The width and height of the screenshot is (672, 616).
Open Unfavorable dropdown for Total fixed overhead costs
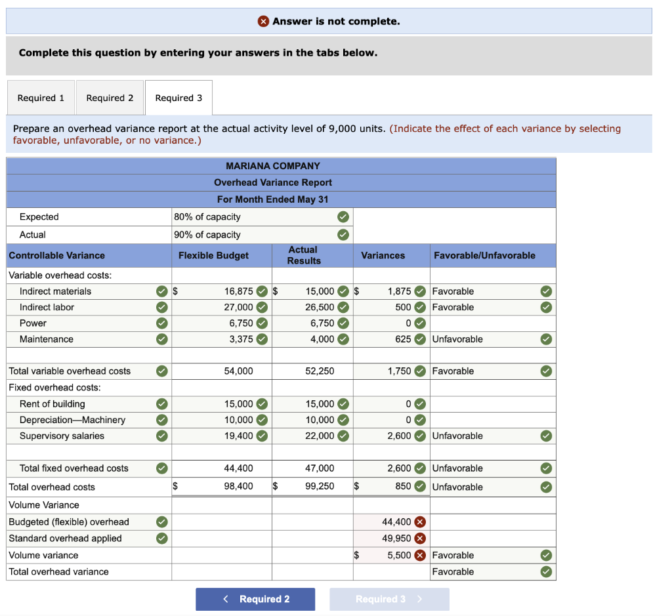(x=493, y=468)
